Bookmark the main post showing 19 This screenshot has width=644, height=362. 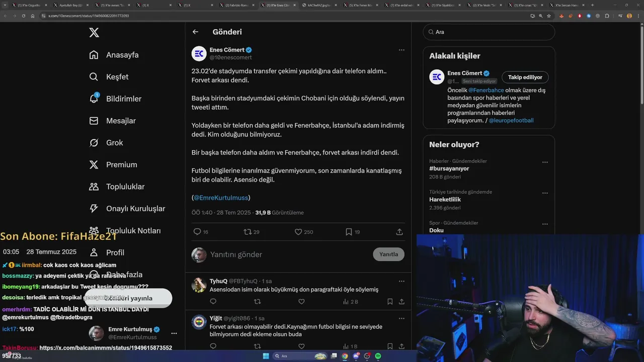click(349, 232)
